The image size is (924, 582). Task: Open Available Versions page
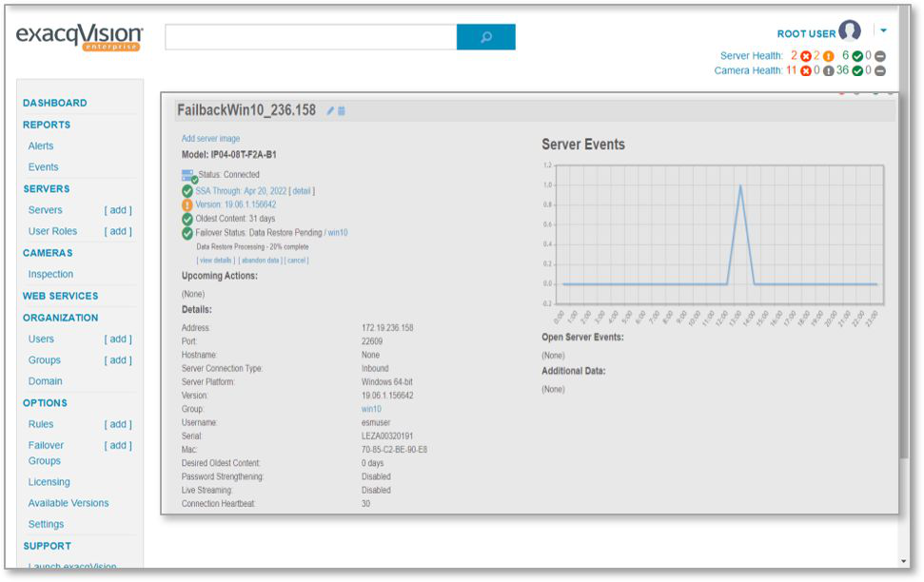[69, 504]
